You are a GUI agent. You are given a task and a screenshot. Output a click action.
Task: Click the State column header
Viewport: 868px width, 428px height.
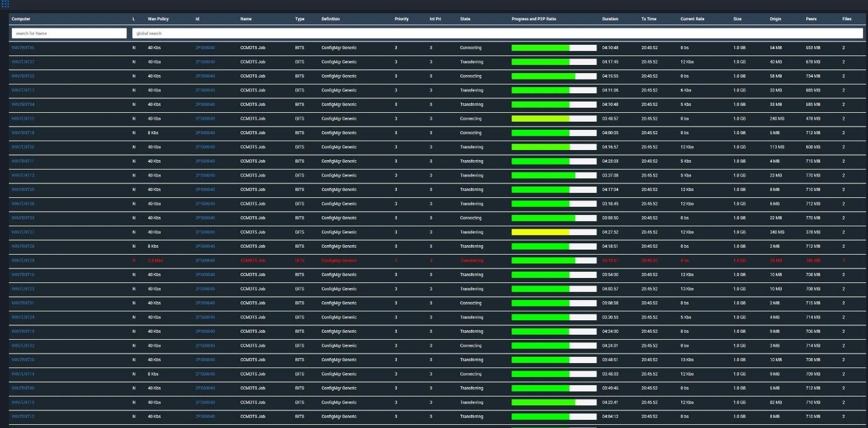(465, 19)
